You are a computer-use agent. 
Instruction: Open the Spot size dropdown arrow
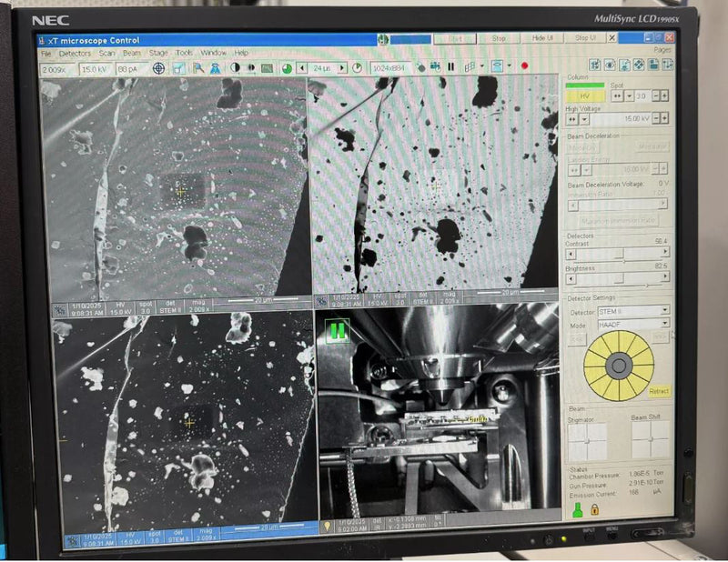(x=629, y=96)
